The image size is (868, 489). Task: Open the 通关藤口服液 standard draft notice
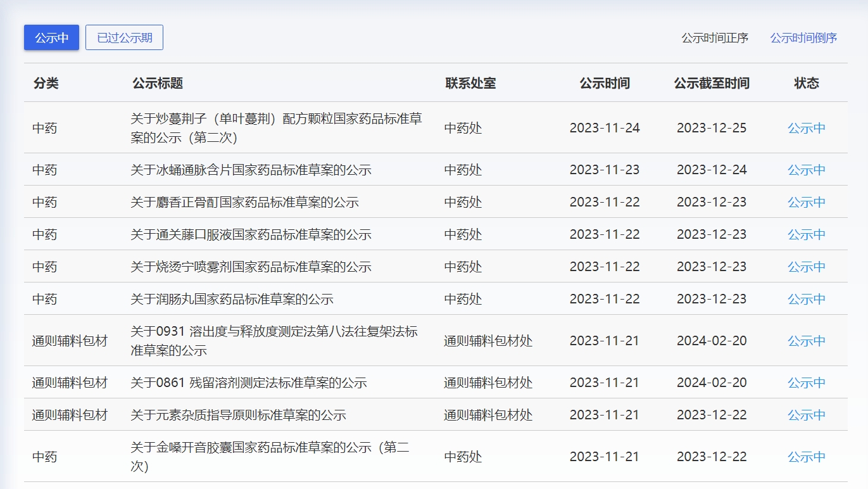click(x=251, y=234)
